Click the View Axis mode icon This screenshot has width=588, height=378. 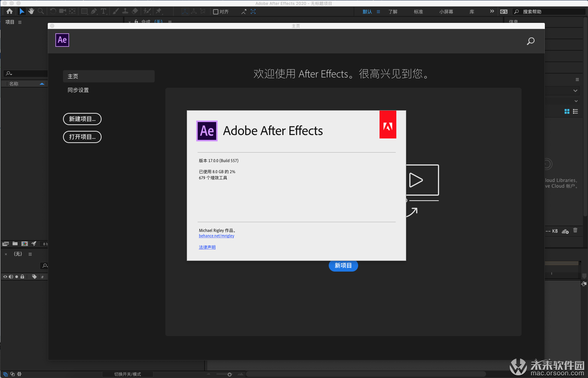coord(203,11)
